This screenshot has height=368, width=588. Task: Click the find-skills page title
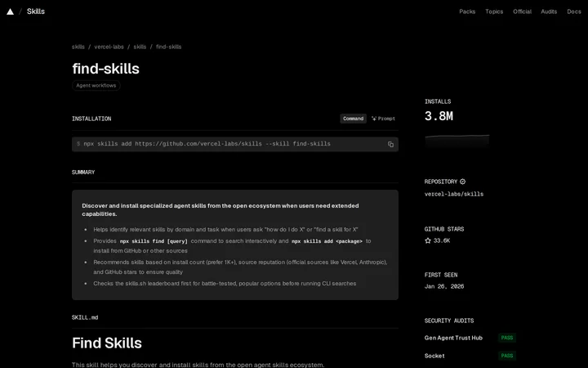105,69
